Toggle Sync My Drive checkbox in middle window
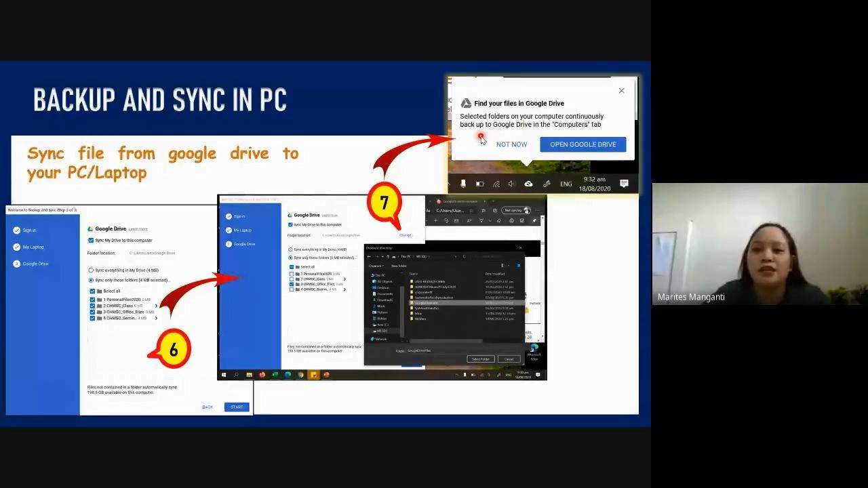The width and height of the screenshot is (868, 488). [290, 224]
